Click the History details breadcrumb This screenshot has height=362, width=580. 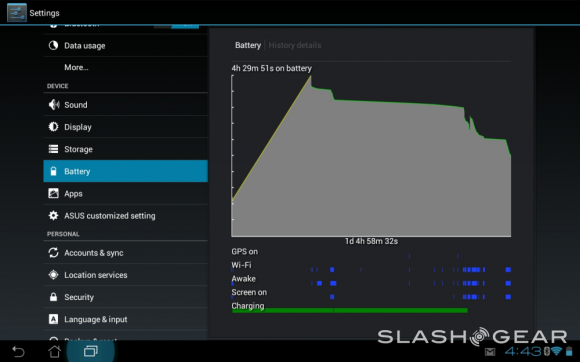pyautogui.click(x=295, y=45)
